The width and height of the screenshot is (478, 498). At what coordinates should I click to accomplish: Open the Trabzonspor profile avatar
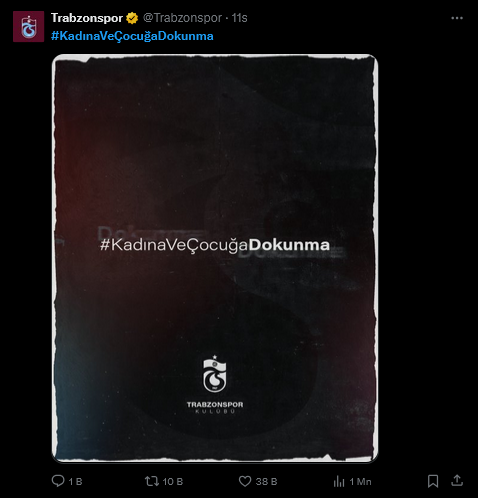click(28, 27)
